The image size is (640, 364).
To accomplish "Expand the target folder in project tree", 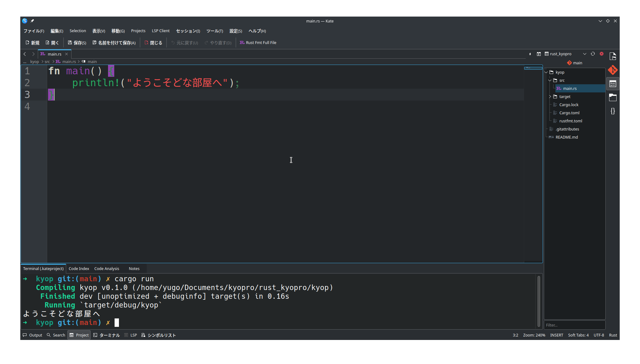I will [551, 96].
